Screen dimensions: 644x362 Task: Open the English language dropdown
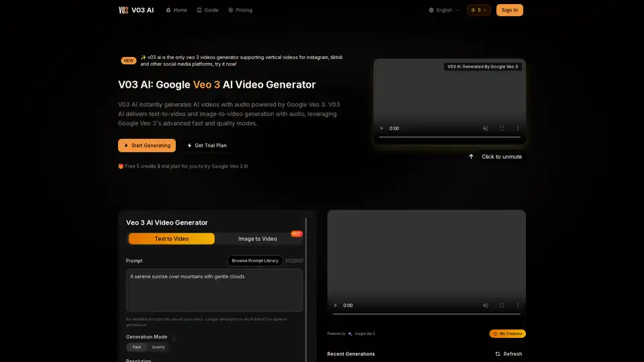tap(444, 10)
